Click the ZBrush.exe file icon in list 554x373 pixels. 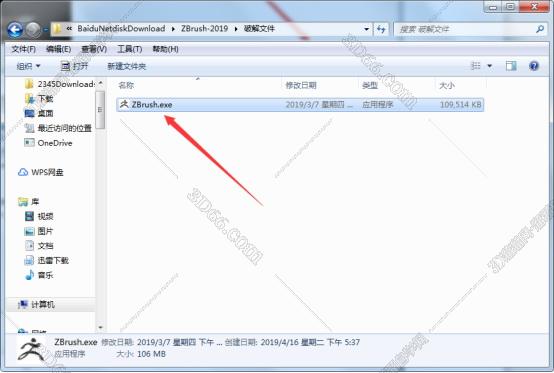[124, 104]
